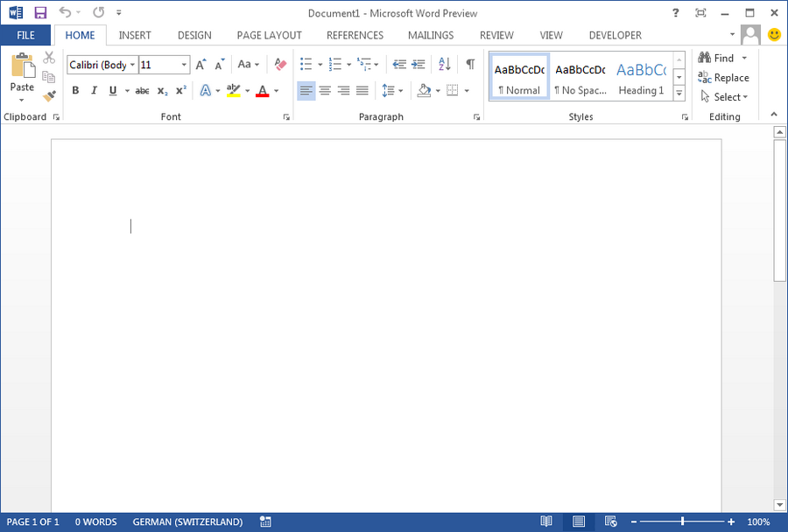Image resolution: width=788 pixels, height=532 pixels.
Task: Switch to the INSERT tab
Action: point(135,35)
